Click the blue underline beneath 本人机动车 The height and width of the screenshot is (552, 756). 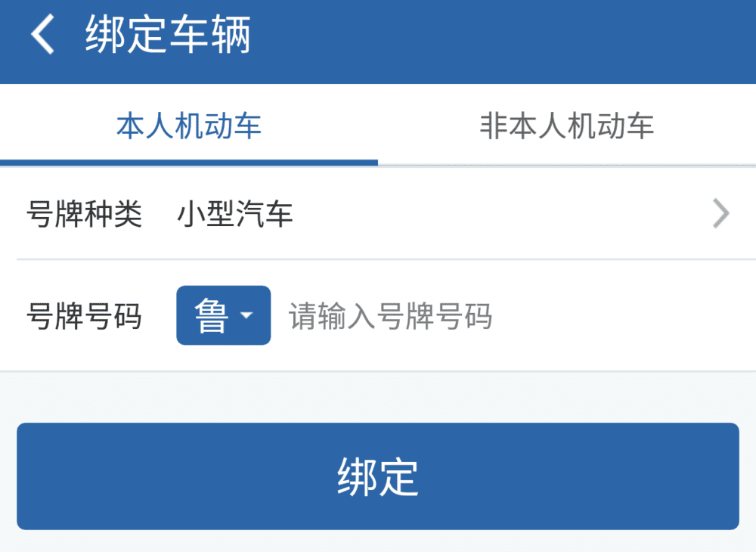tap(189, 163)
